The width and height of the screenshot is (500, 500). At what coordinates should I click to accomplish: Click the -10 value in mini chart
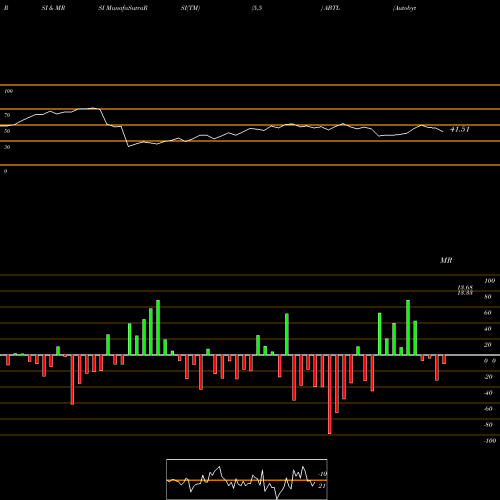click(322, 474)
